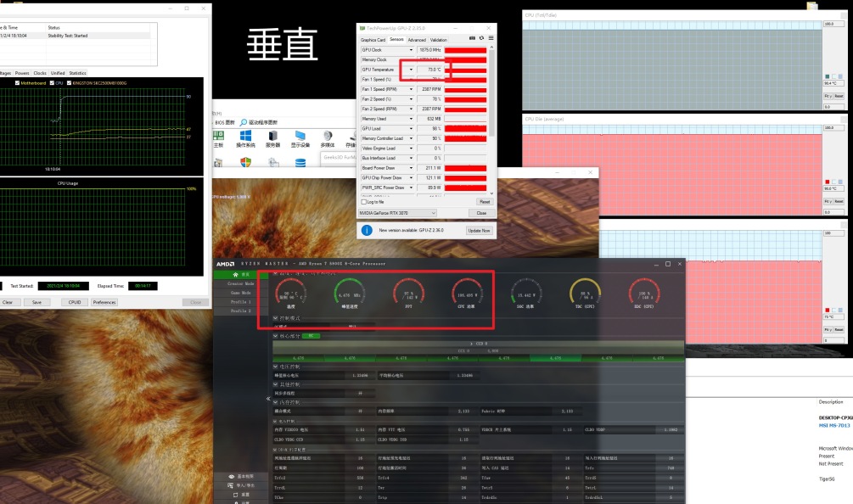
Task: Switch to Graphics Card tab in GPU-Z
Action: pyautogui.click(x=373, y=40)
